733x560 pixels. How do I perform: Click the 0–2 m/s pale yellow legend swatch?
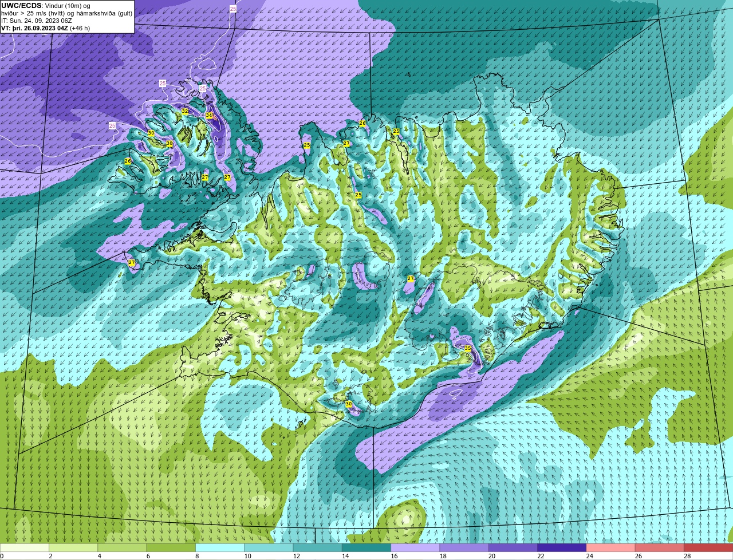[25, 547]
